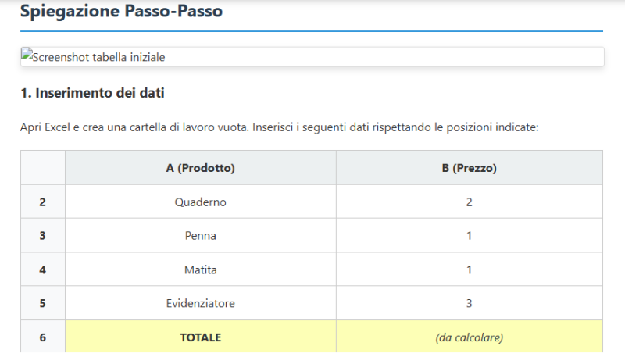The width and height of the screenshot is (625, 364).
Task: Select the row number 5 header cell
Action: 43,303
